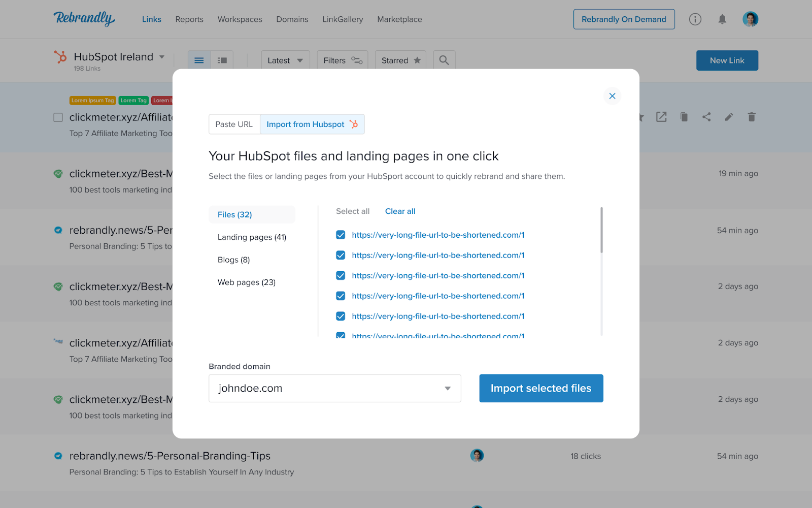Open the third very-long-file-url link
The width and height of the screenshot is (812, 508).
point(438,275)
